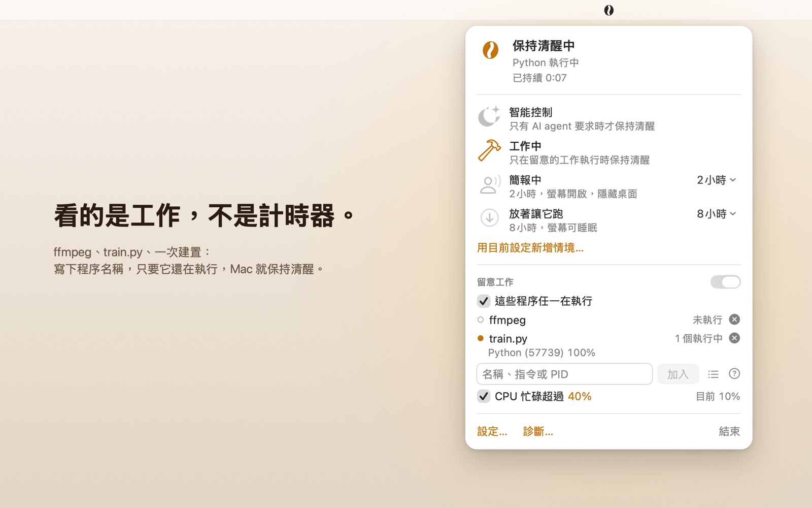Select the 智能控制 moon icon
This screenshot has height=508, width=812.
pos(489,116)
